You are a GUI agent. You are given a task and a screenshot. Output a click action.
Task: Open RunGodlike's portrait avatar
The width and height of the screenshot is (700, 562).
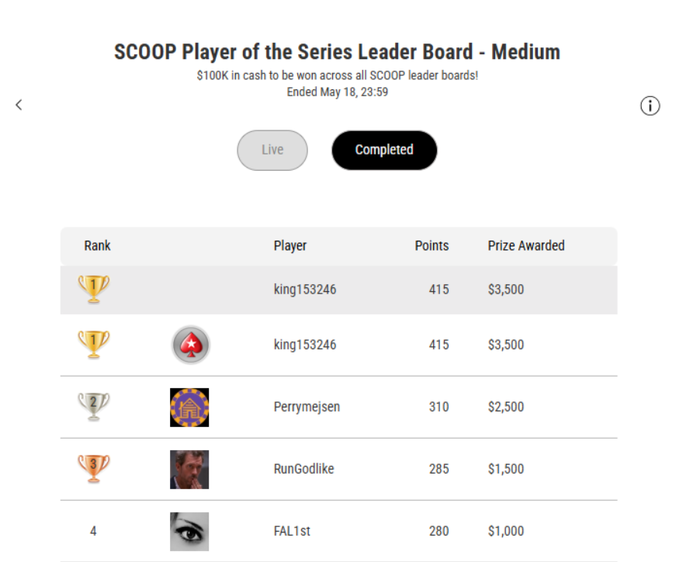point(189,469)
